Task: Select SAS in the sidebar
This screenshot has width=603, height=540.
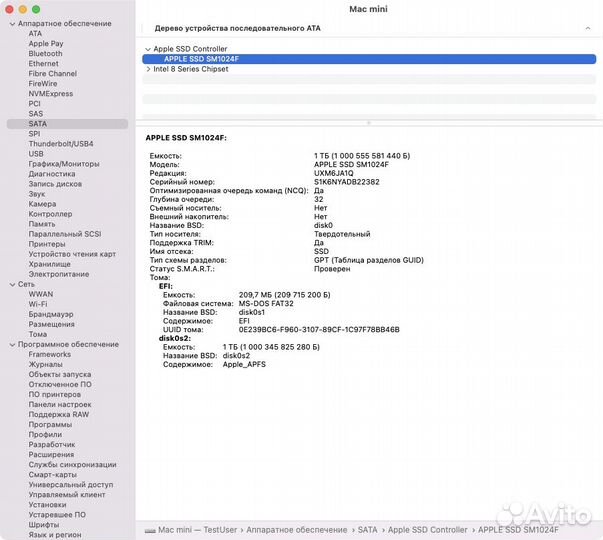Action: [35, 113]
